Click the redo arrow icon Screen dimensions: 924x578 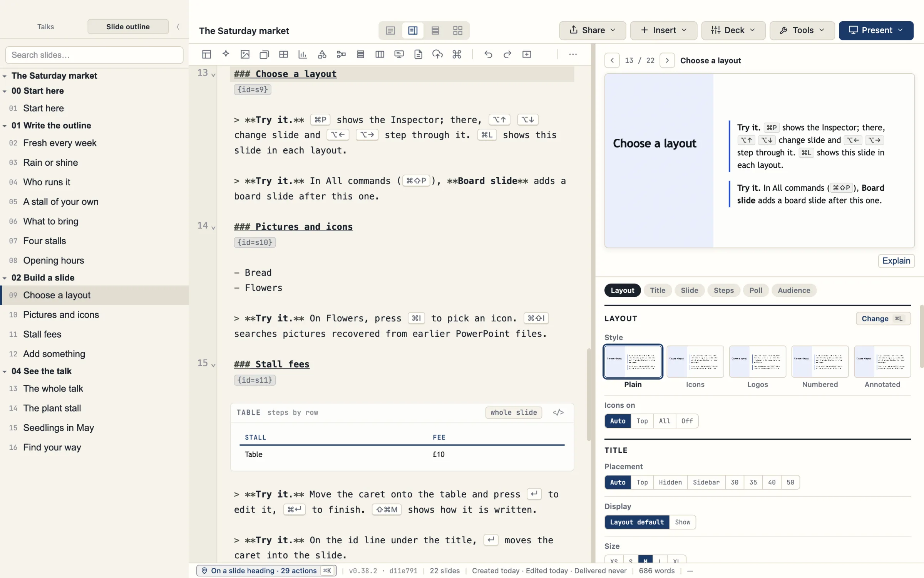click(507, 54)
